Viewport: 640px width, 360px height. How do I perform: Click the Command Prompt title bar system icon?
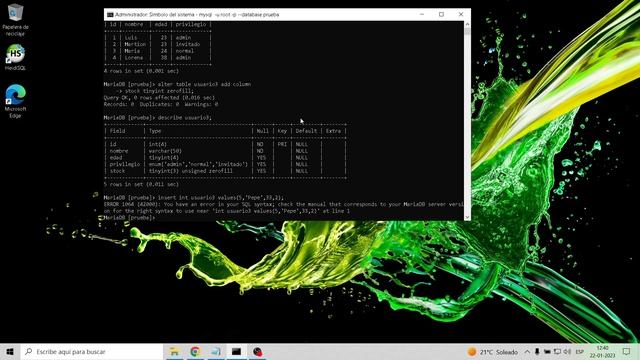click(x=110, y=14)
